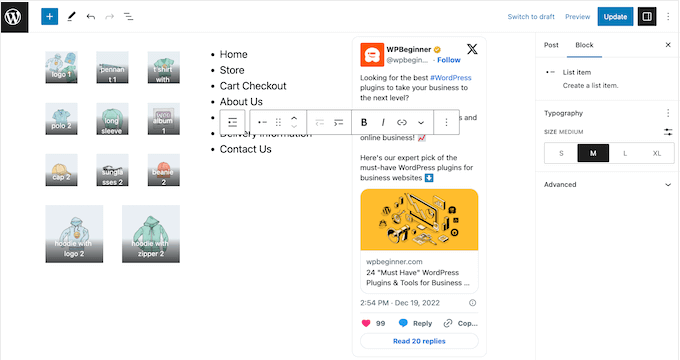
Task: Toggle bold formatting
Action: click(364, 122)
